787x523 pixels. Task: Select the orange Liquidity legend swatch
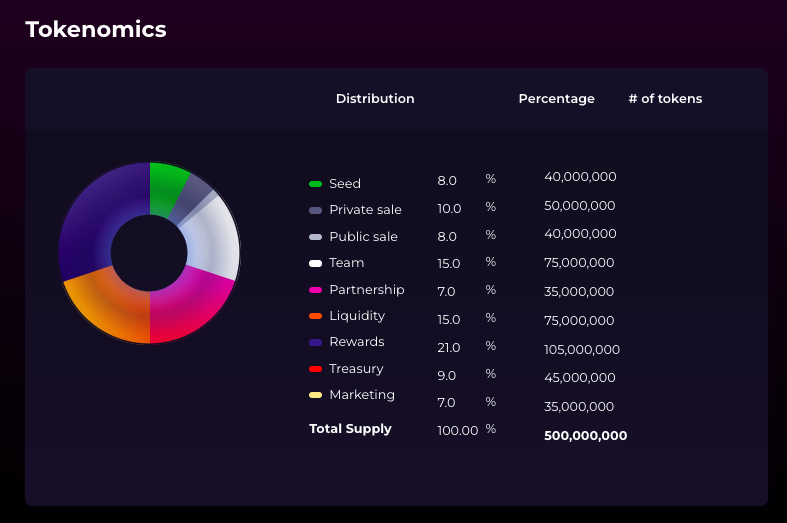(x=315, y=316)
